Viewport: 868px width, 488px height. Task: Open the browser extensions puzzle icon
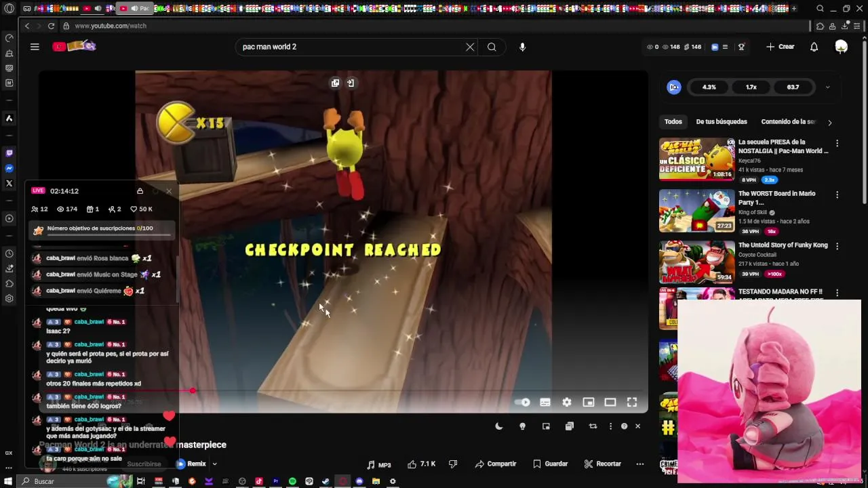(x=820, y=26)
